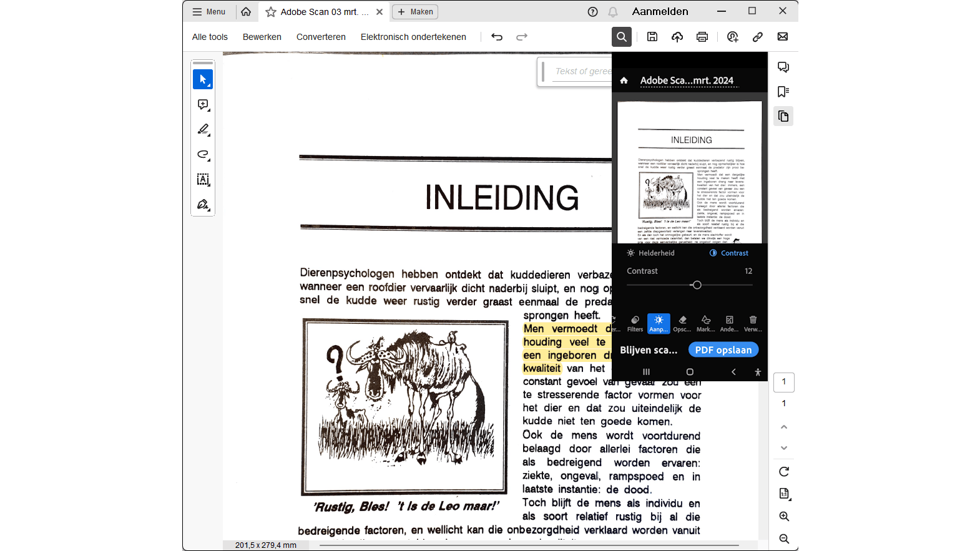The height and width of the screenshot is (551, 980).
Task: Switch to Contrast adjustment in scan image
Action: tap(728, 253)
